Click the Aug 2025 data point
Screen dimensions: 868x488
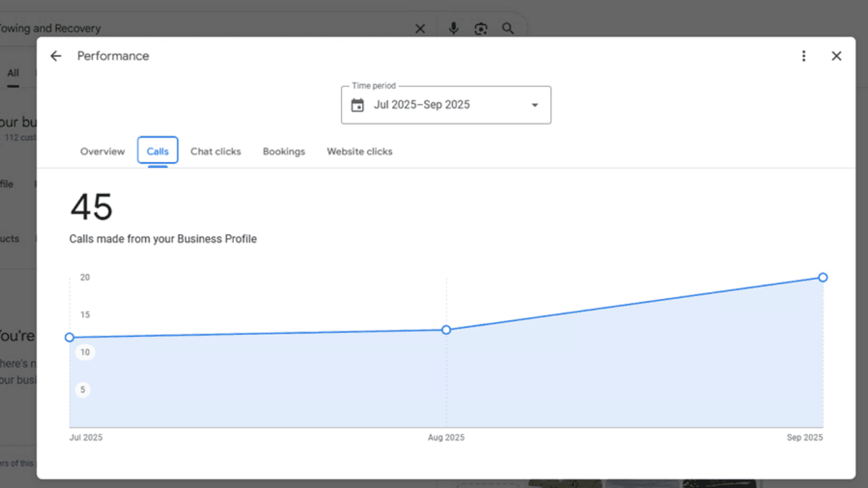point(446,330)
